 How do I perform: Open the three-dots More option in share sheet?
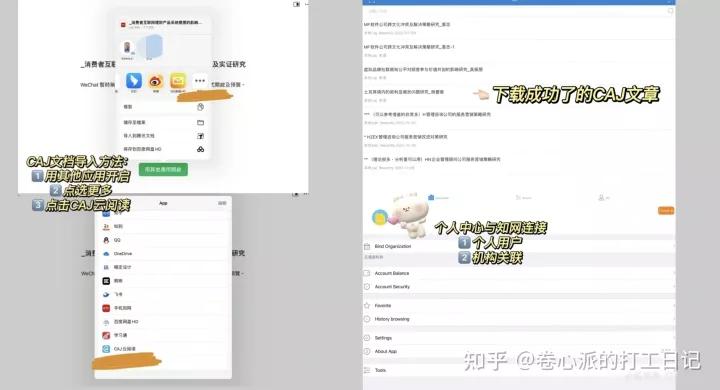[x=200, y=81]
